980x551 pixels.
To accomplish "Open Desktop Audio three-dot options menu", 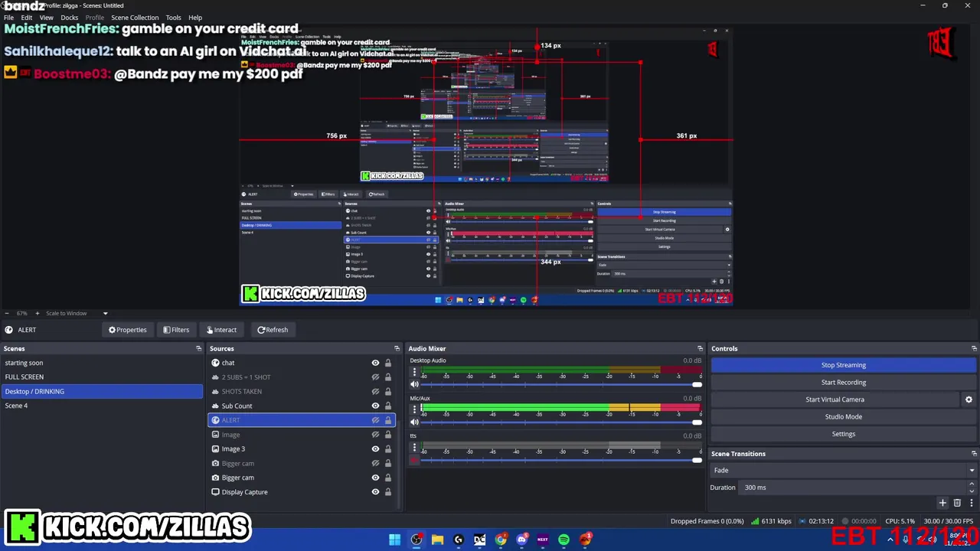I will pos(414,372).
